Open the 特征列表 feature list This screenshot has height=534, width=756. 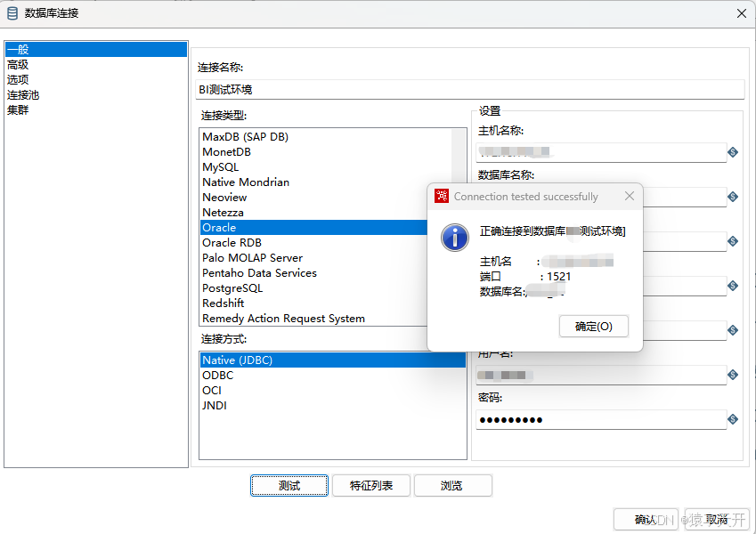click(371, 485)
